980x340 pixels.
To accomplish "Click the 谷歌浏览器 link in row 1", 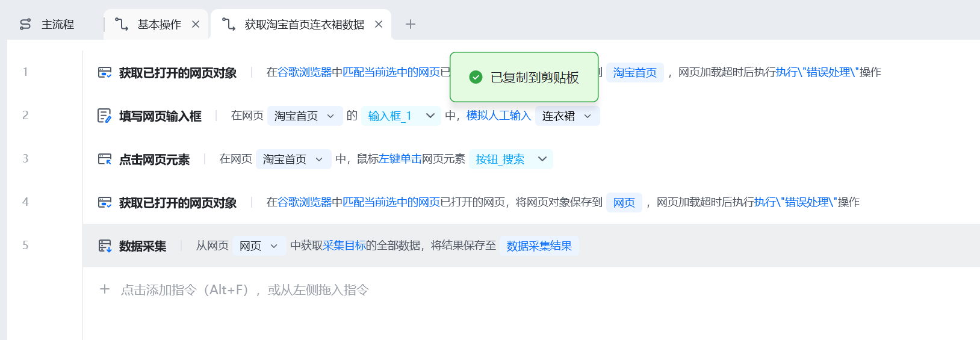I will pyautogui.click(x=305, y=72).
